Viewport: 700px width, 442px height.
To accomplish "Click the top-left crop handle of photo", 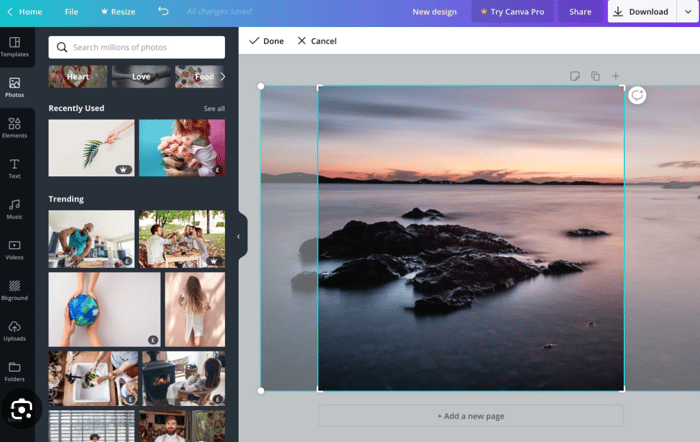I will tap(261, 86).
